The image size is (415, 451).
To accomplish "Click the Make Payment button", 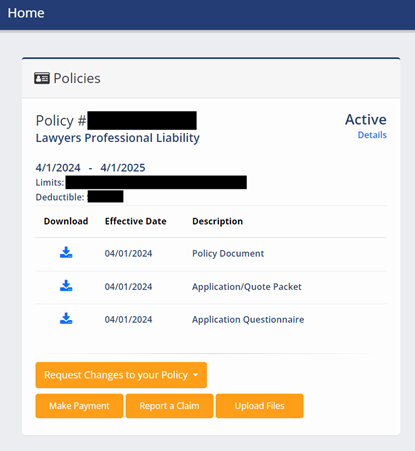I will click(x=79, y=406).
